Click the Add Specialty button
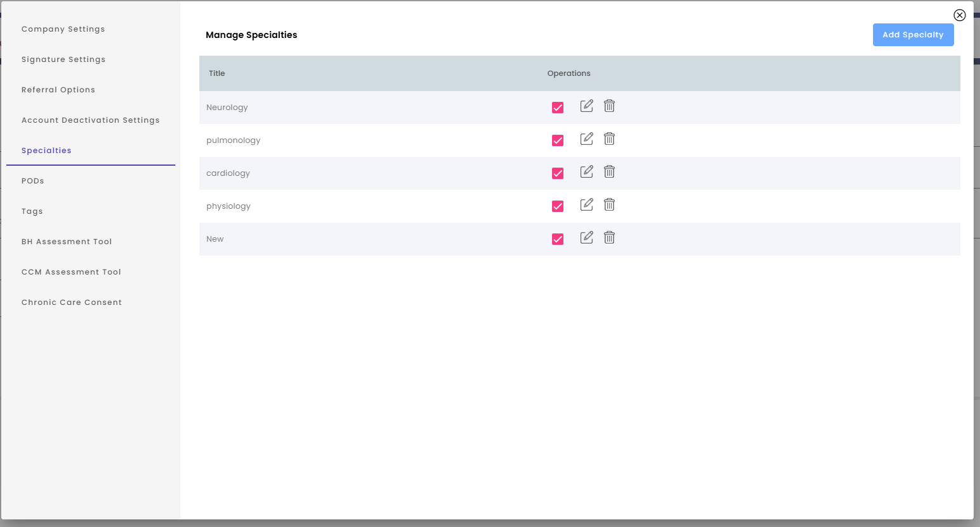Viewport: 980px width, 527px height. click(x=913, y=35)
